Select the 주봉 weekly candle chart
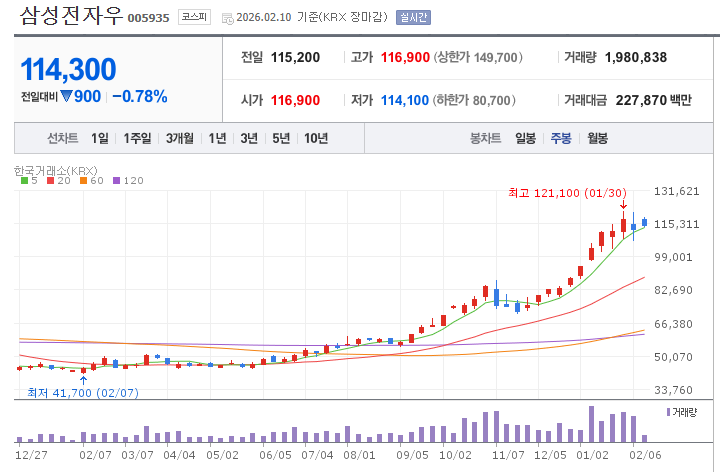The image size is (720, 472). pyautogui.click(x=561, y=138)
